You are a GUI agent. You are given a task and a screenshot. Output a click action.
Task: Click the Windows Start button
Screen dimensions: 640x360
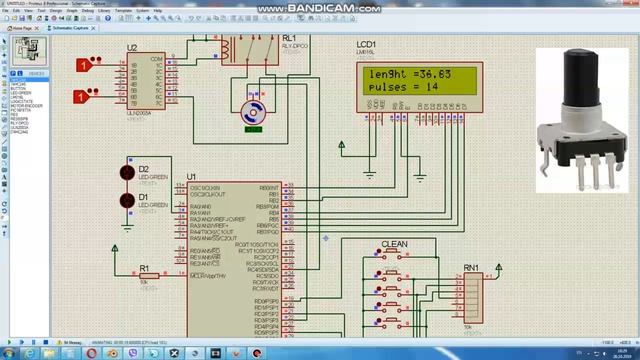pyautogui.click(x=9, y=353)
